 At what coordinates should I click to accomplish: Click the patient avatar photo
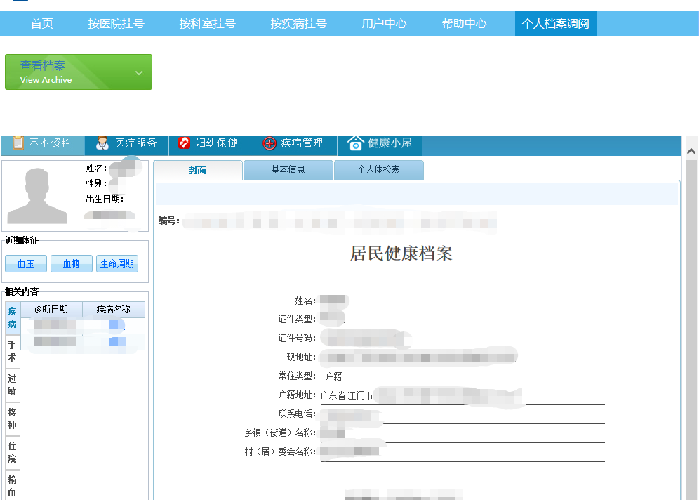click(x=37, y=196)
